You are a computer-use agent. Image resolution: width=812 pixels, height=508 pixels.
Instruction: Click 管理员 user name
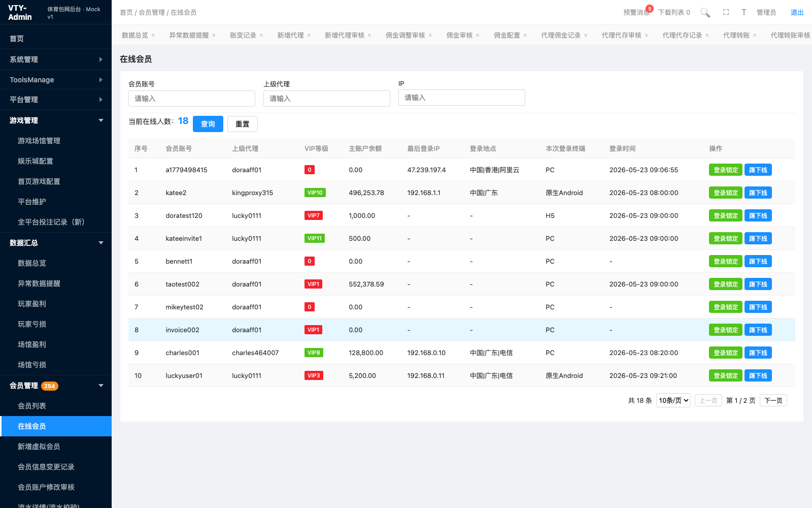tap(766, 12)
